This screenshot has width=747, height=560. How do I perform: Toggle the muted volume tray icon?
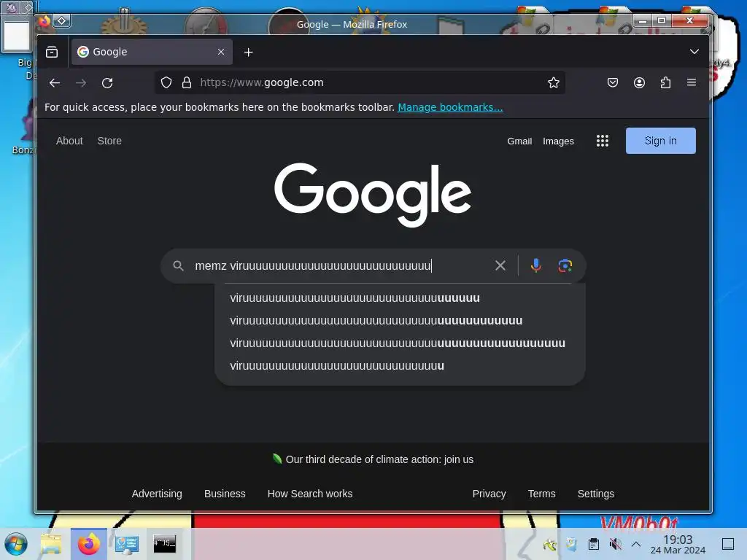[x=615, y=544]
